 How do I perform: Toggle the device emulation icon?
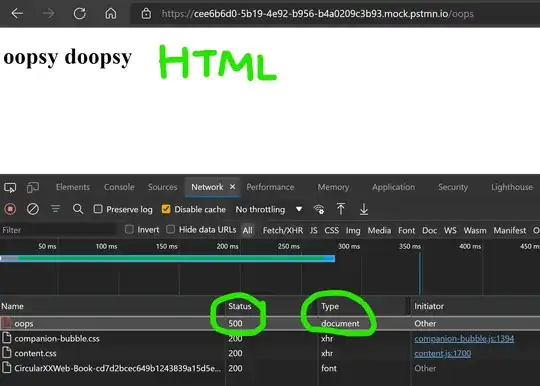click(x=33, y=188)
